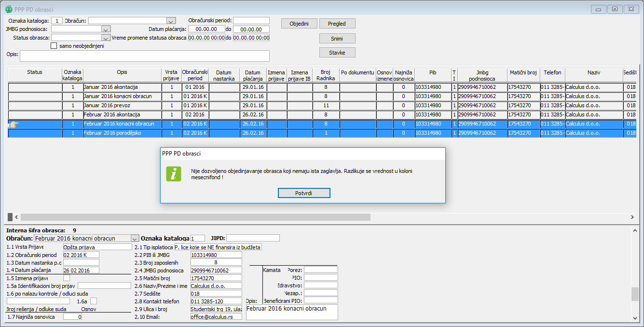Click the horizontal scrollbar of the table

click(195, 217)
